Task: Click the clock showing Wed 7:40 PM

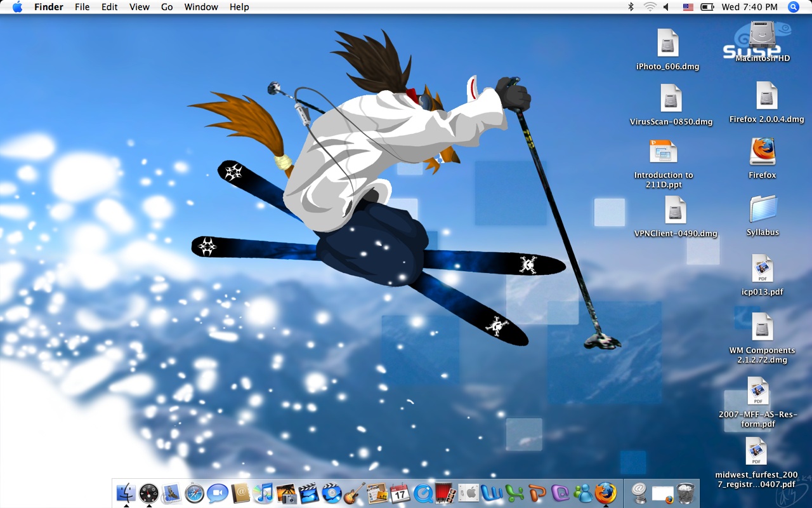Action: [x=749, y=7]
